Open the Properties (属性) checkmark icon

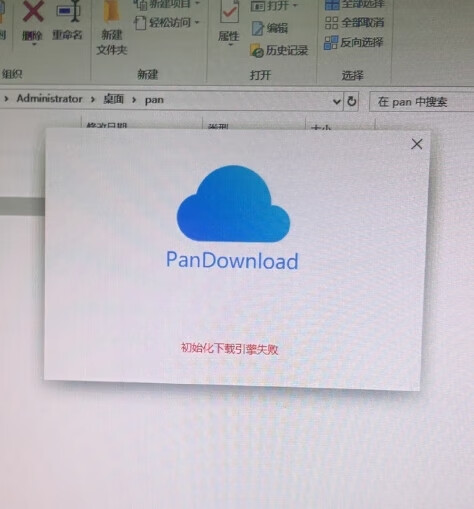pyautogui.click(x=229, y=12)
